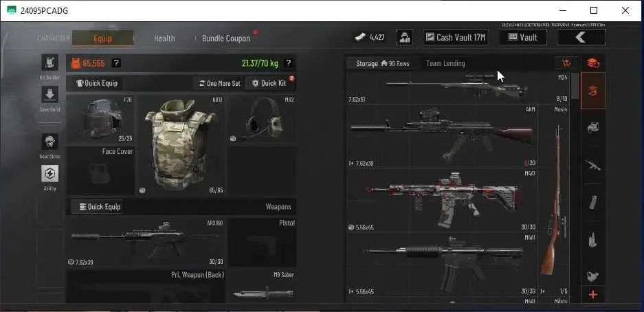The width and height of the screenshot is (644, 312).
Task: Click the storage list scrollbar thumb
Action: click(x=575, y=85)
